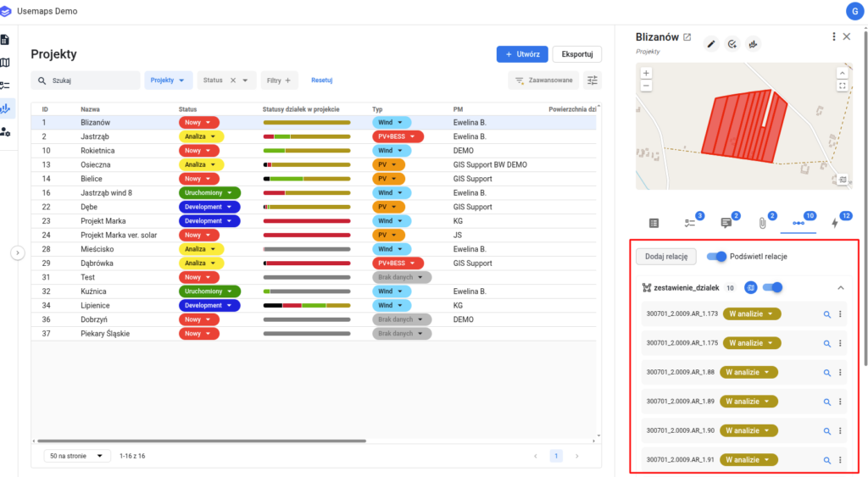Open column settings icon next to Zaawansowane

pos(593,80)
